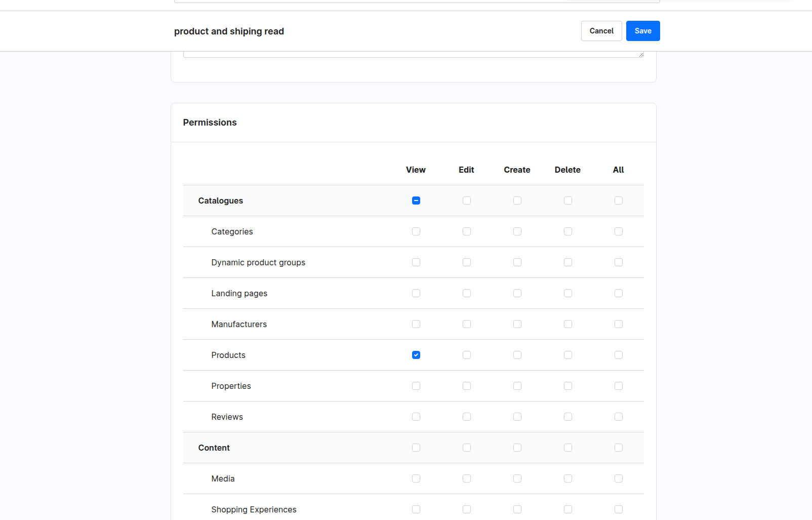Check Create permission for Manufacturers

[517, 324]
